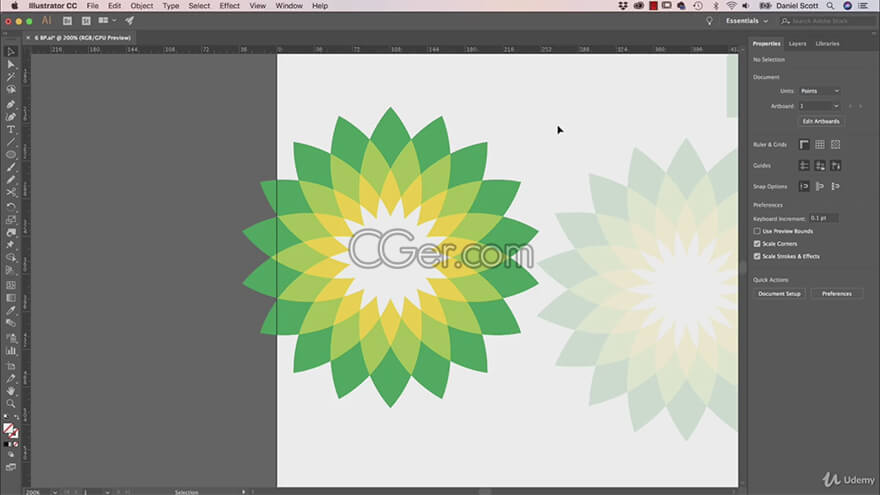This screenshot has width=880, height=495.
Task: Choose the Ellipse shape tool
Action: click(11, 154)
